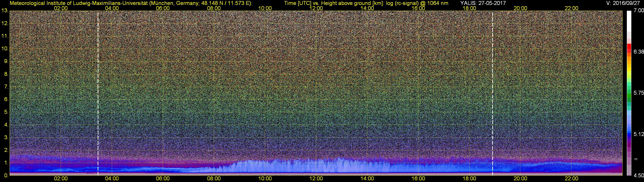Click the small "eq" label by the color scale
Image resolution: width=644 pixels, height=182 pixels.
636,159
